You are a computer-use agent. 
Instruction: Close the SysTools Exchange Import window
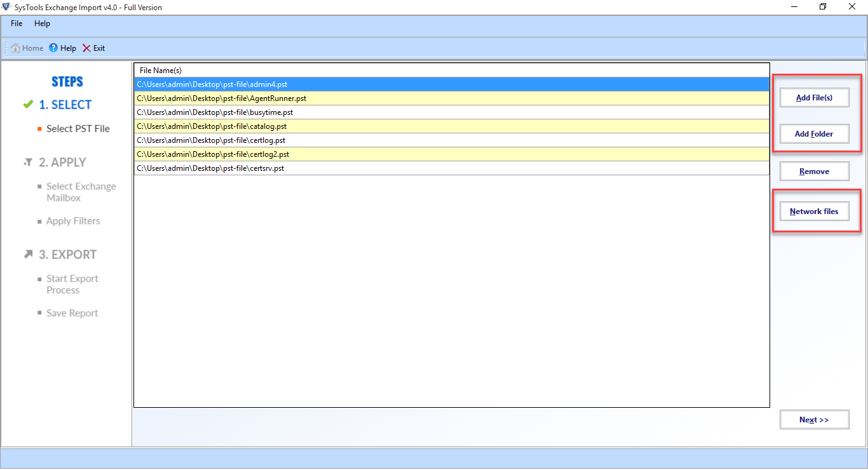(853, 7)
